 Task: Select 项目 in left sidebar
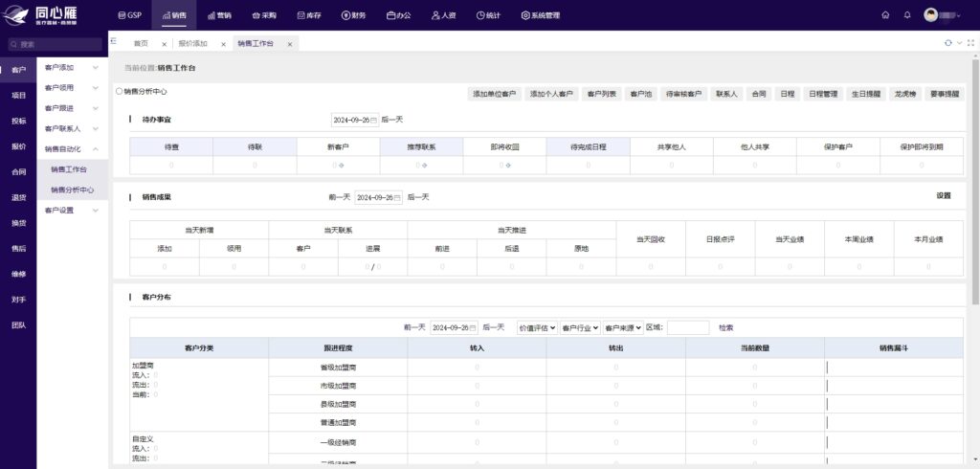click(x=19, y=95)
